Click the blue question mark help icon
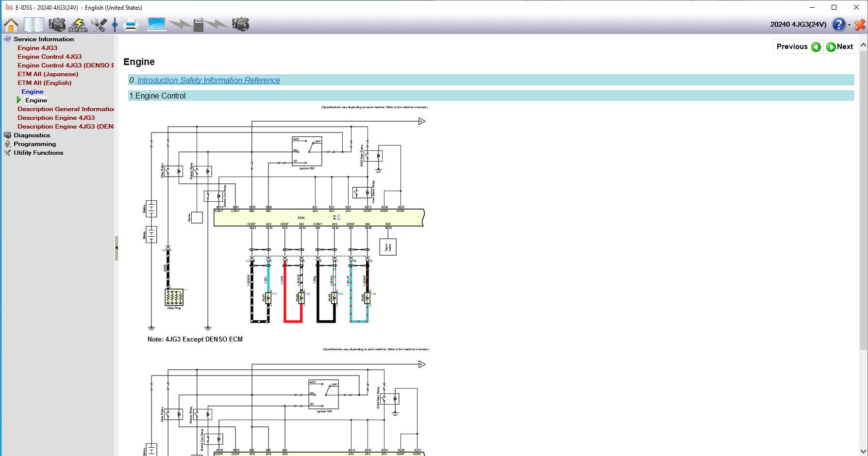 (x=838, y=24)
